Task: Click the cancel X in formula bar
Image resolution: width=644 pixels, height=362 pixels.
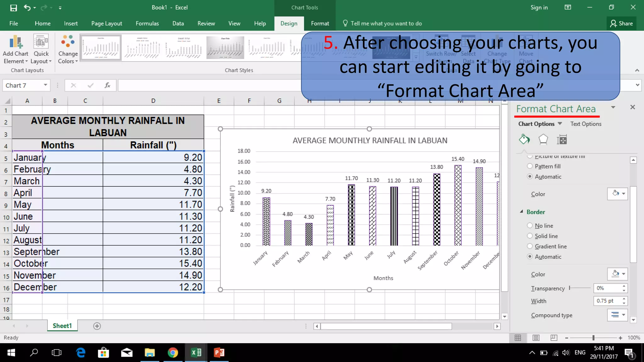Action: pos(73,85)
